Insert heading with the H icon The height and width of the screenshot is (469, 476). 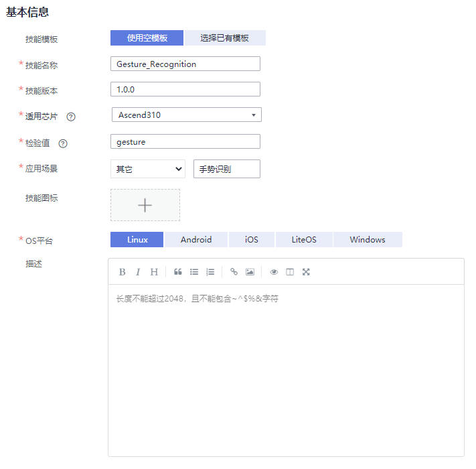[154, 272]
